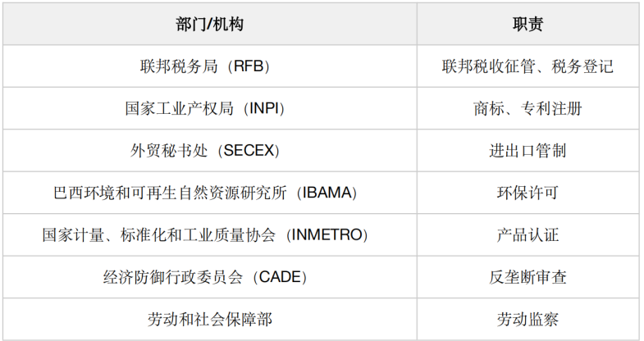Select the 劳动监察 cell

click(x=528, y=319)
